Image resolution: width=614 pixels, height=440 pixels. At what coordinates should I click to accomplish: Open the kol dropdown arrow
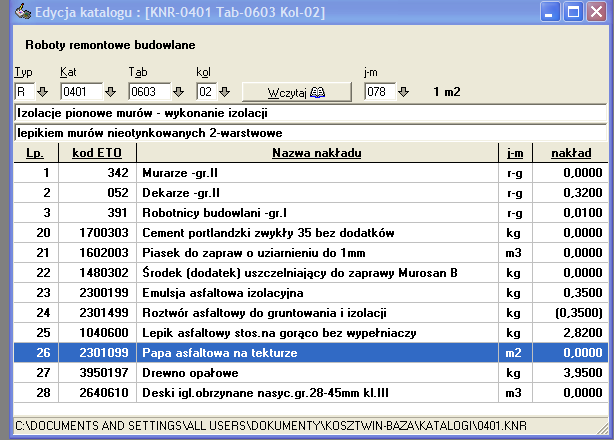point(224,92)
